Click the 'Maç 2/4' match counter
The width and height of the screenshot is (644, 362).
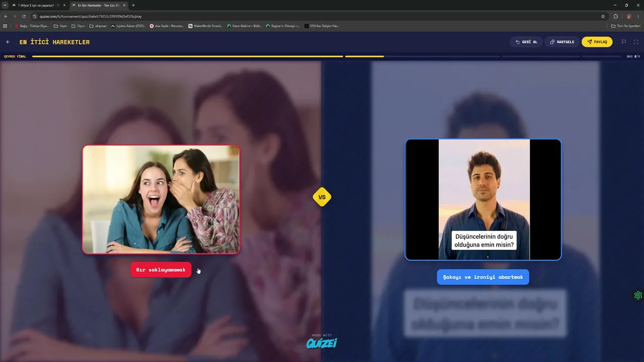coord(633,56)
